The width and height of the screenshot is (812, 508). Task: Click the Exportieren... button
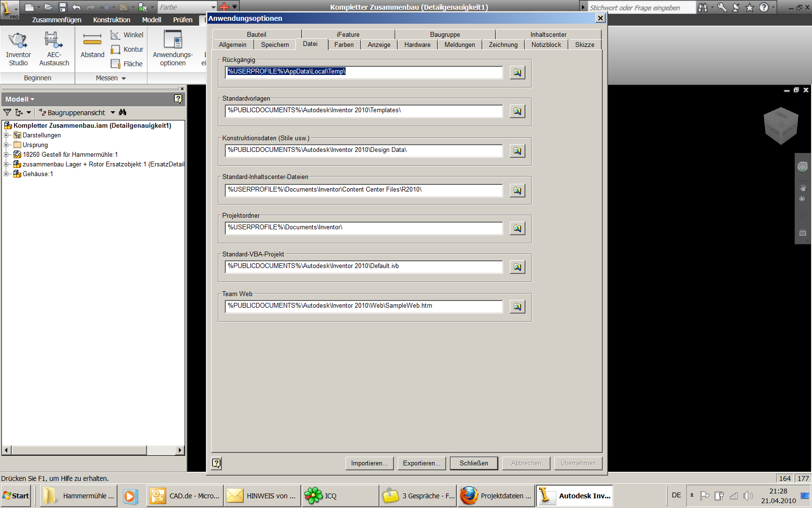[421, 463]
